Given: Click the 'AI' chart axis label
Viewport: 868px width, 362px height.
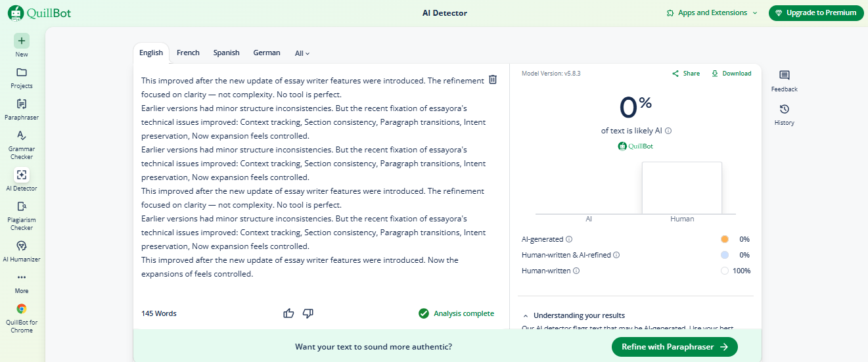Looking at the screenshot, I should click(x=589, y=219).
